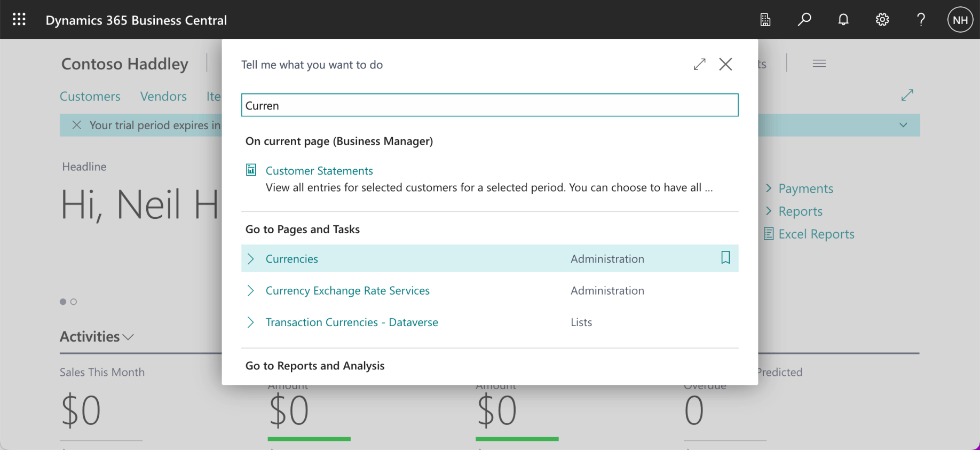Expand the role center page view
The image size is (980, 450).
[907, 95]
